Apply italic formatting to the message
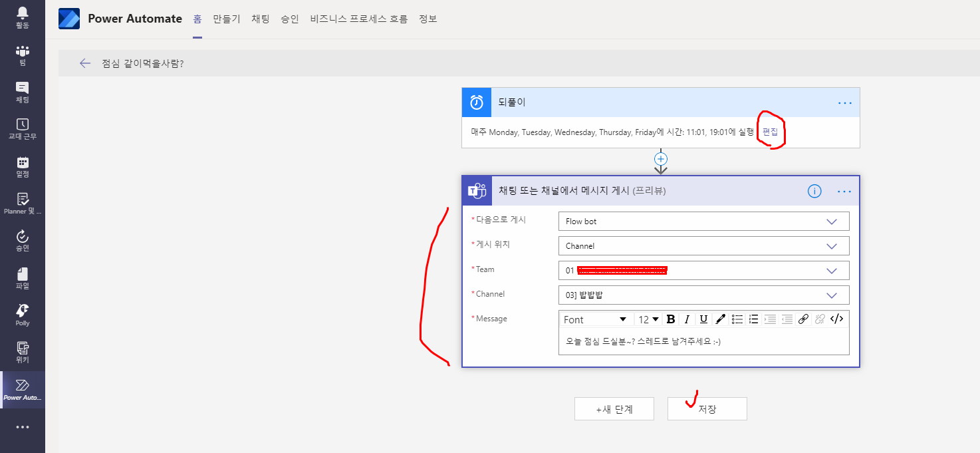Viewport: 980px width, 453px height. point(687,319)
